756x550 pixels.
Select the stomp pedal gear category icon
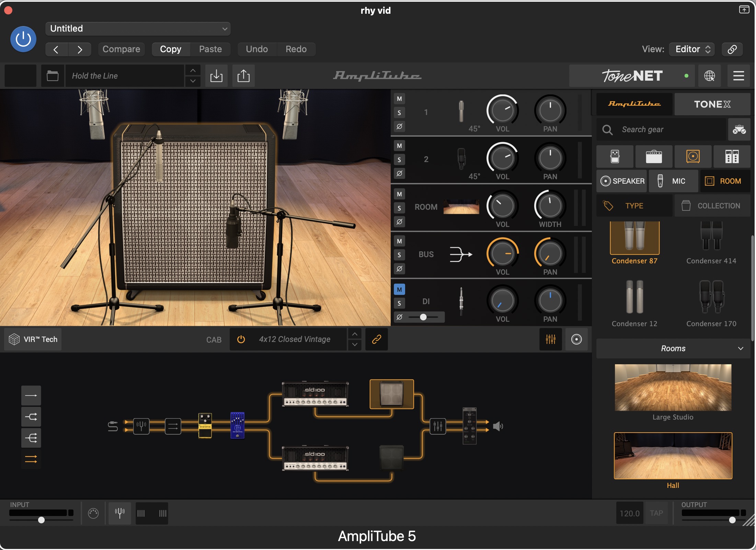point(615,157)
